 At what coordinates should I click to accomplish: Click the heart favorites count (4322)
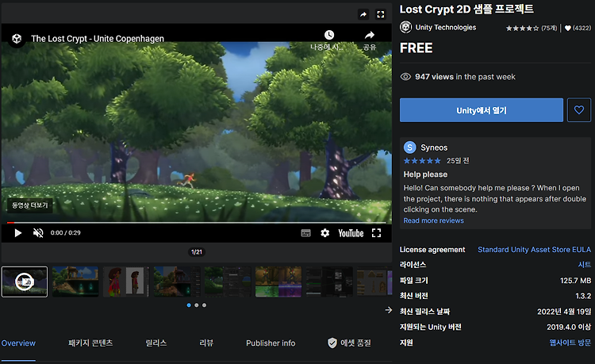coord(578,28)
